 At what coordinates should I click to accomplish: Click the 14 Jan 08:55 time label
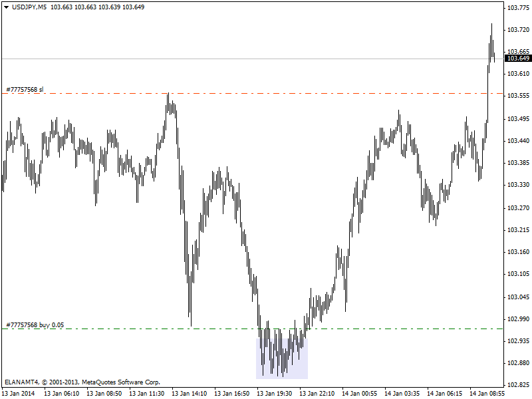click(487, 394)
